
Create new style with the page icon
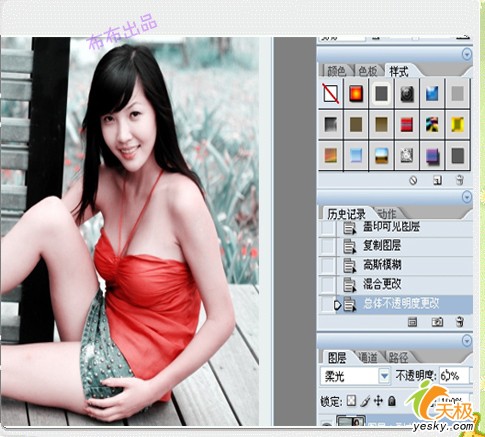(437, 181)
